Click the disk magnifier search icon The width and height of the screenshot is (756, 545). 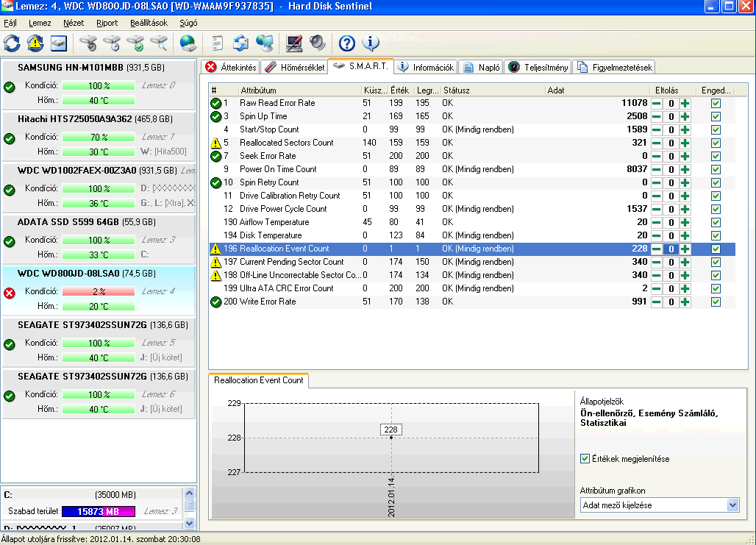coord(159,43)
